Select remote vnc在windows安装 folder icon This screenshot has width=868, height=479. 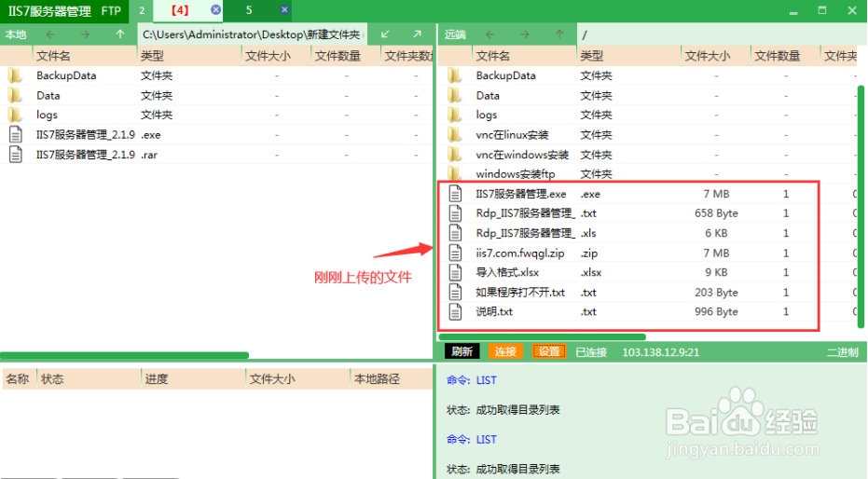[x=454, y=155]
